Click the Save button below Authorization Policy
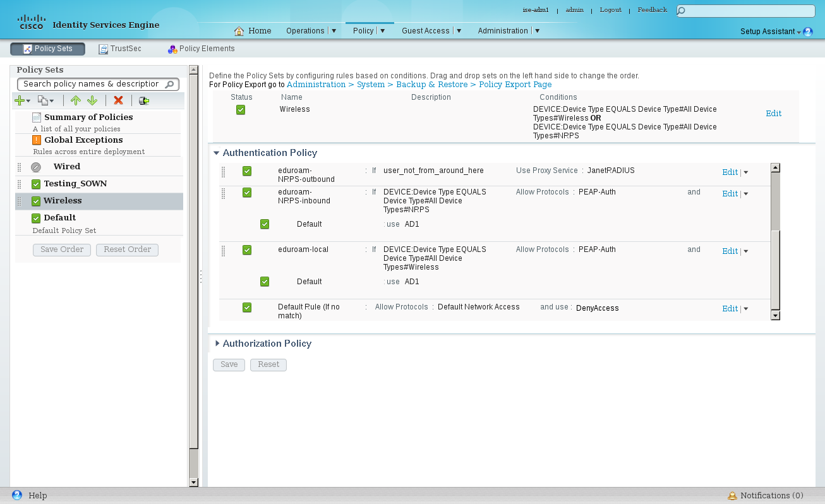Viewport: 825px width, 504px height. click(x=229, y=364)
